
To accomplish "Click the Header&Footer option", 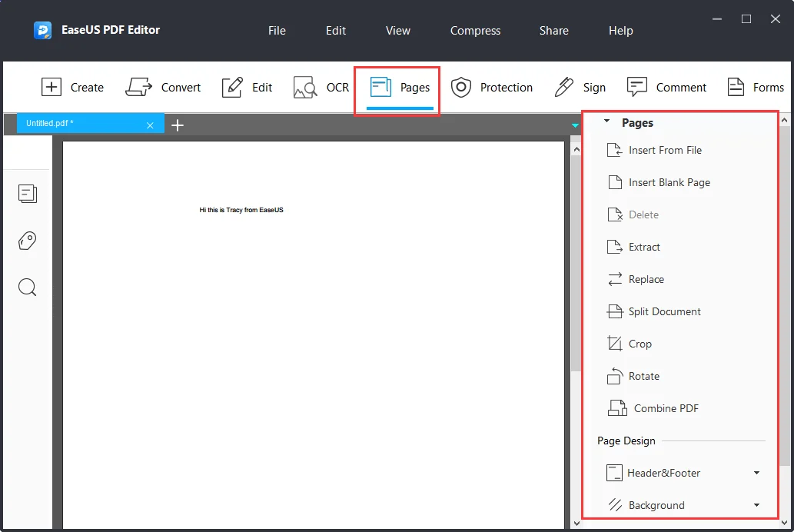I will (x=653, y=473).
